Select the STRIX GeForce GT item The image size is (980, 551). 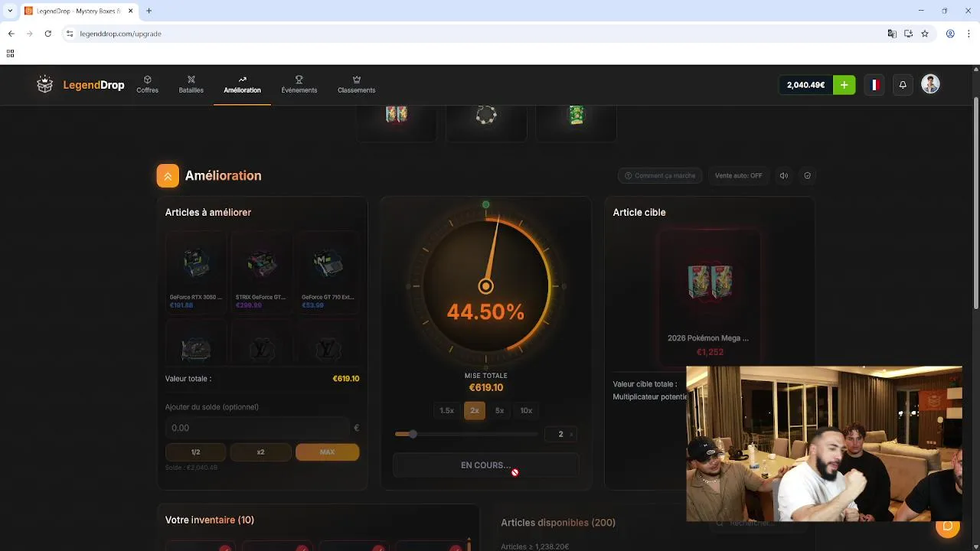click(x=260, y=274)
